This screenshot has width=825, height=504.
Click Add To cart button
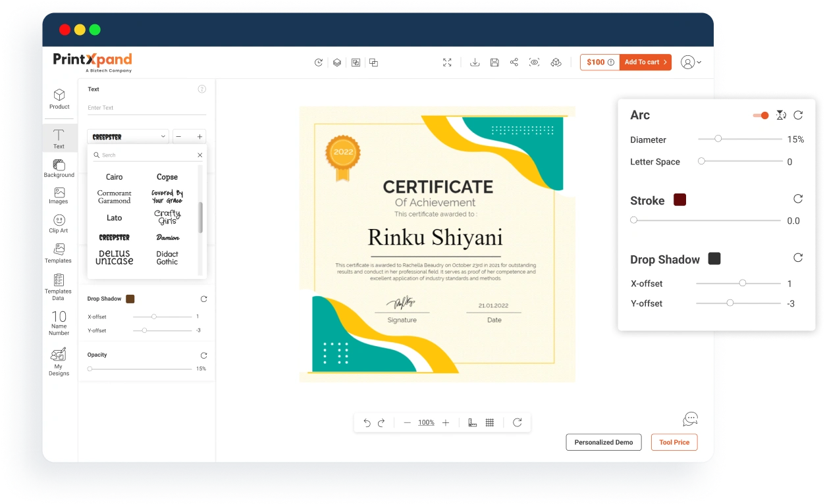click(x=645, y=62)
